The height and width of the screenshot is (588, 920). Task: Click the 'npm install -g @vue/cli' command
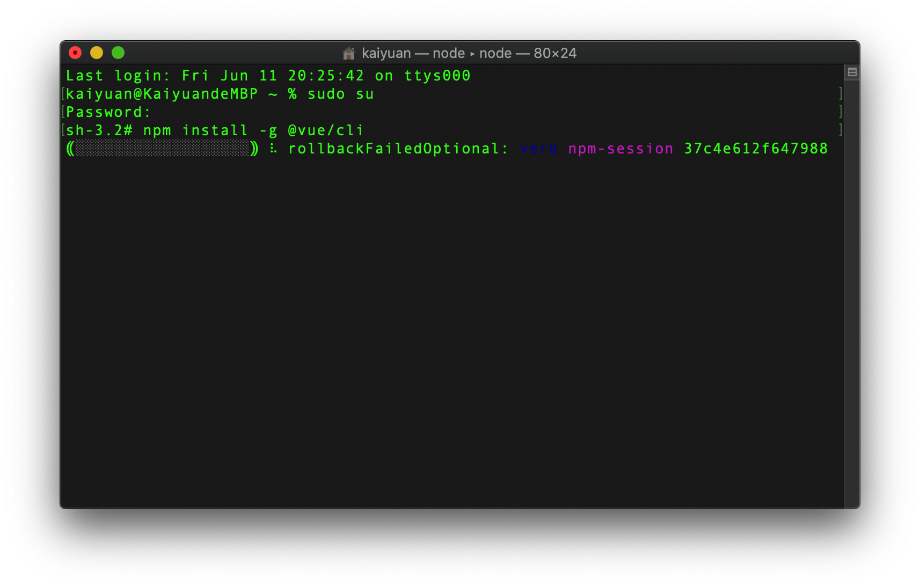point(253,130)
